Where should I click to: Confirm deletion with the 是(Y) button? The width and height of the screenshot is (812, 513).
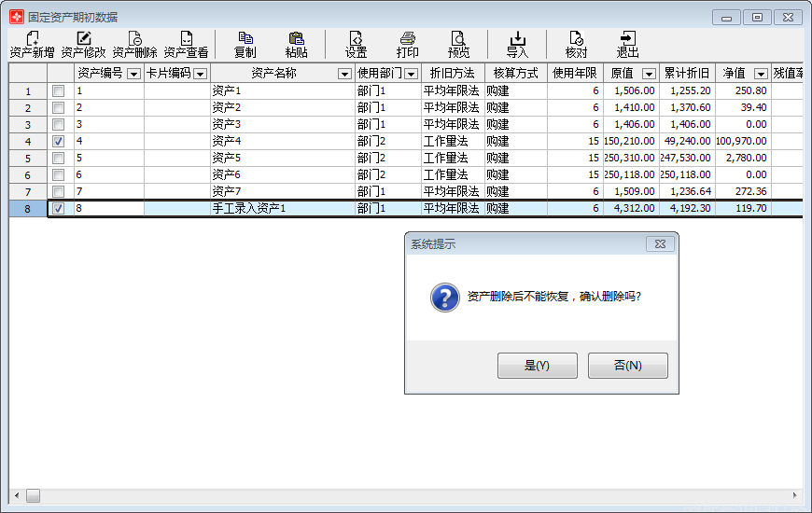coord(538,366)
